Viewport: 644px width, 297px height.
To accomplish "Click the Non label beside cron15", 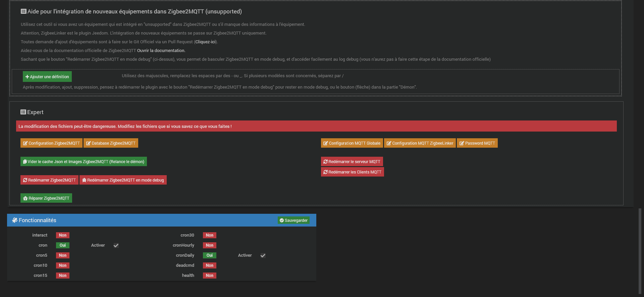I will pyautogui.click(x=63, y=276).
